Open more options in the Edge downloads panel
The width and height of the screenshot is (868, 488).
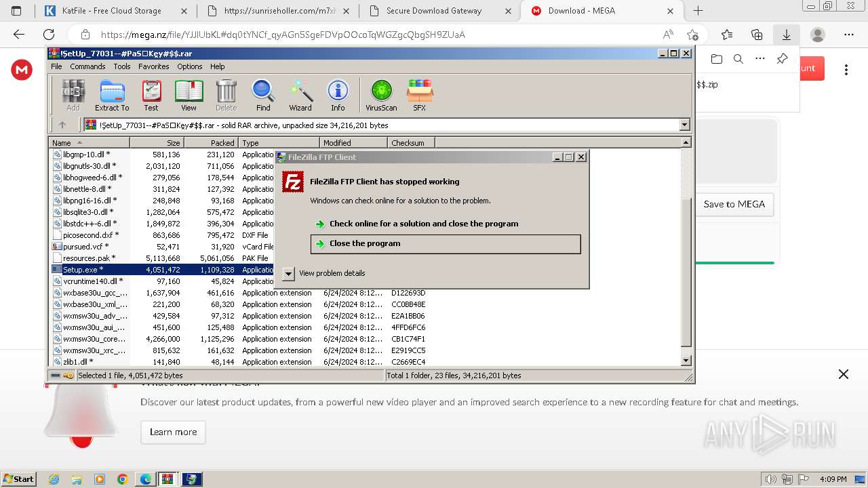(x=759, y=59)
